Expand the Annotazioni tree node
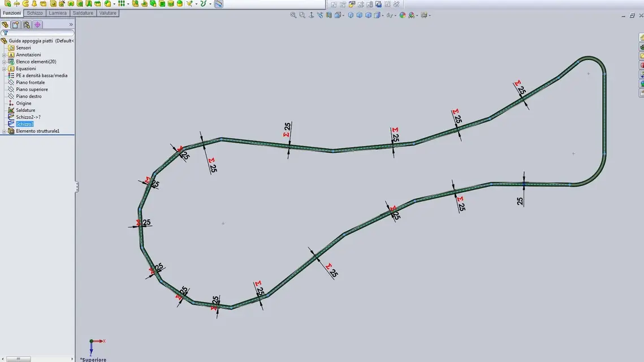 (4, 55)
